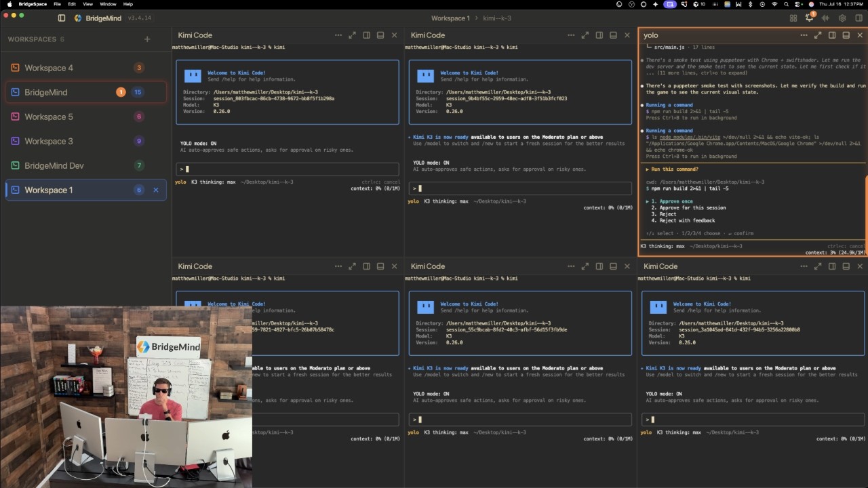The image size is (868, 488).
Task: Choose 'Approve once' in yolo pane
Action: pos(672,201)
